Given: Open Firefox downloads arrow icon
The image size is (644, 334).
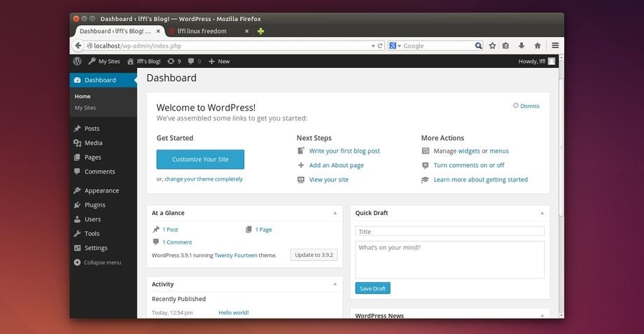Looking at the screenshot, I should [x=521, y=46].
